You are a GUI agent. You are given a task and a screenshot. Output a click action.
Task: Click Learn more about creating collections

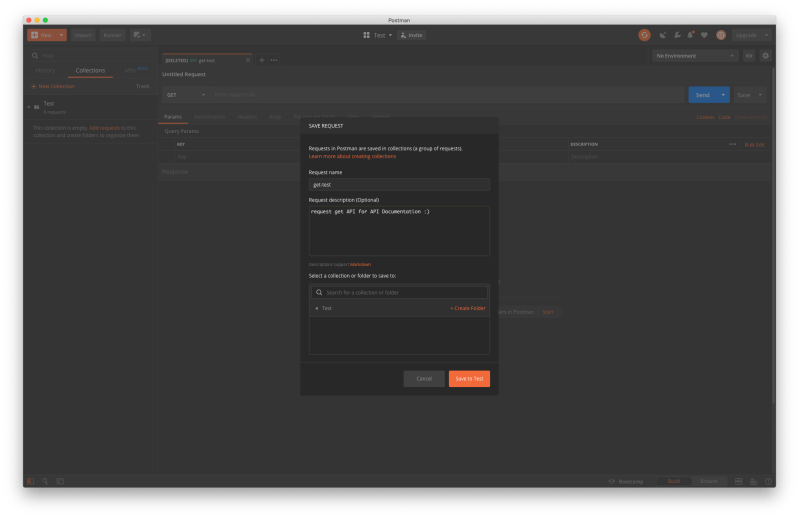pyautogui.click(x=352, y=156)
